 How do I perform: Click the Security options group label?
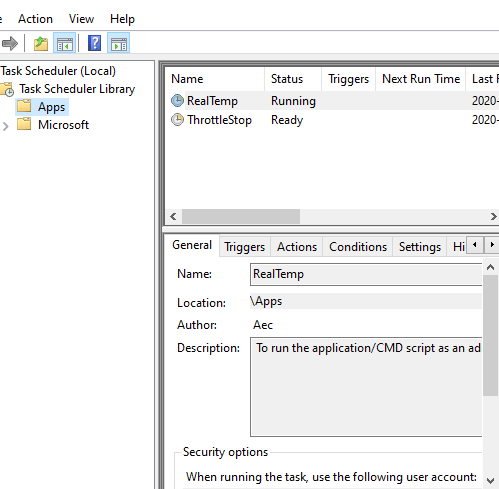click(x=225, y=452)
